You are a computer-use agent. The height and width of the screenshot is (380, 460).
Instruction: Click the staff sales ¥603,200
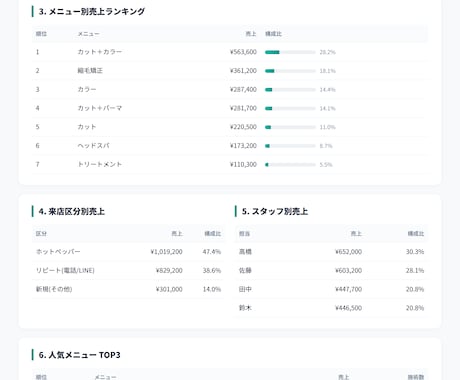click(x=348, y=270)
